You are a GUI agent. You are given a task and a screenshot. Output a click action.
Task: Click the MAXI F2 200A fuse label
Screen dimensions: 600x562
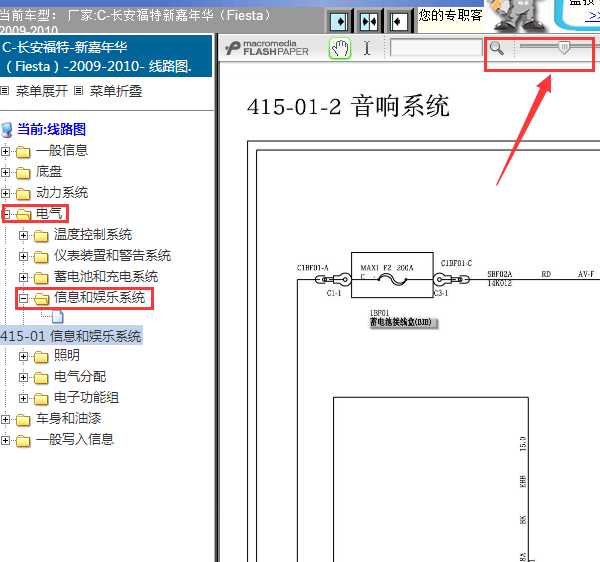point(386,268)
